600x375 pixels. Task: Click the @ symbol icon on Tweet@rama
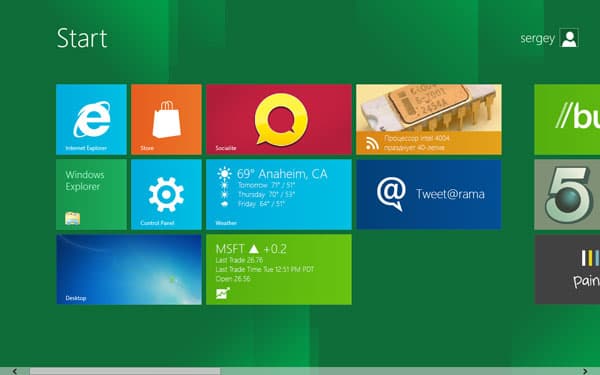click(391, 193)
